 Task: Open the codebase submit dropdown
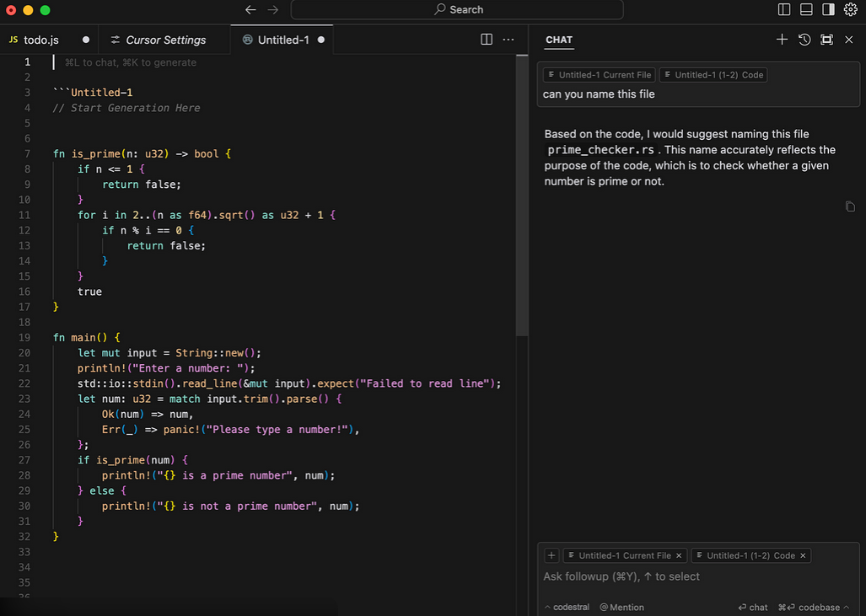pyautogui.click(x=814, y=608)
